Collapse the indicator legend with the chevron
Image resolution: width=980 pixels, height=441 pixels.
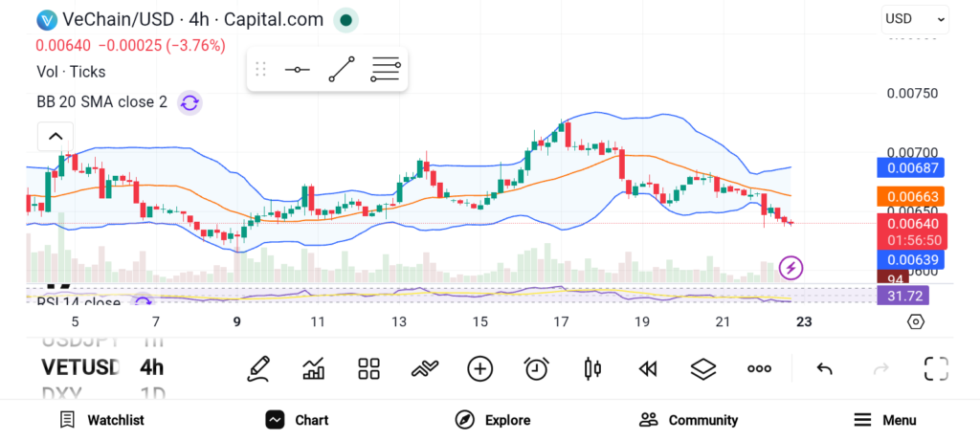[x=56, y=137]
